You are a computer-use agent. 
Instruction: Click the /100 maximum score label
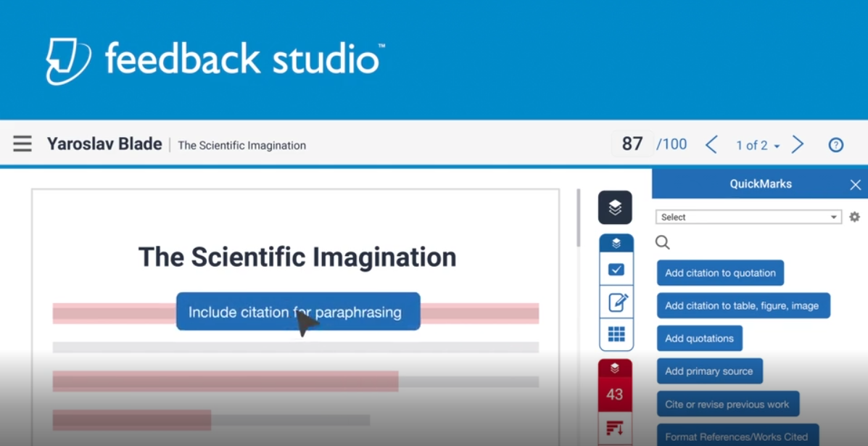point(671,144)
